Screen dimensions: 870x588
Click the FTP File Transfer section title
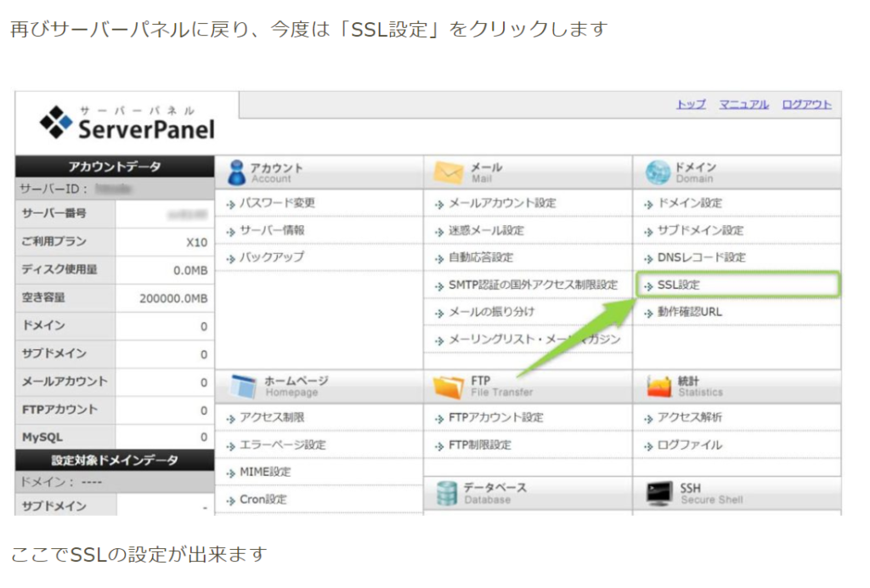click(x=501, y=386)
